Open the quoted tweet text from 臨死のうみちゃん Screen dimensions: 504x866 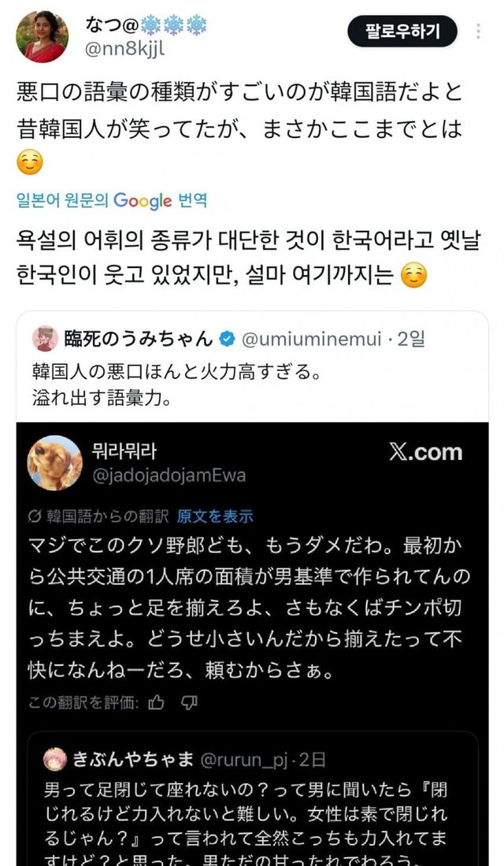[175, 381]
